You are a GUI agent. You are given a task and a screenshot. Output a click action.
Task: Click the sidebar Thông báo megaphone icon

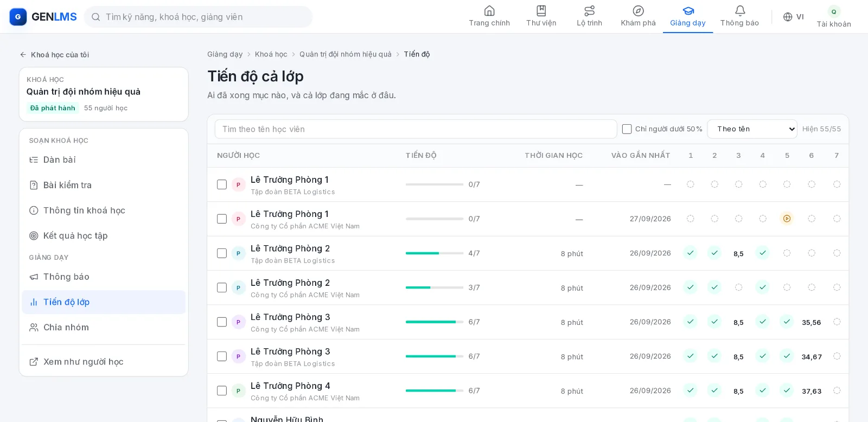click(34, 277)
